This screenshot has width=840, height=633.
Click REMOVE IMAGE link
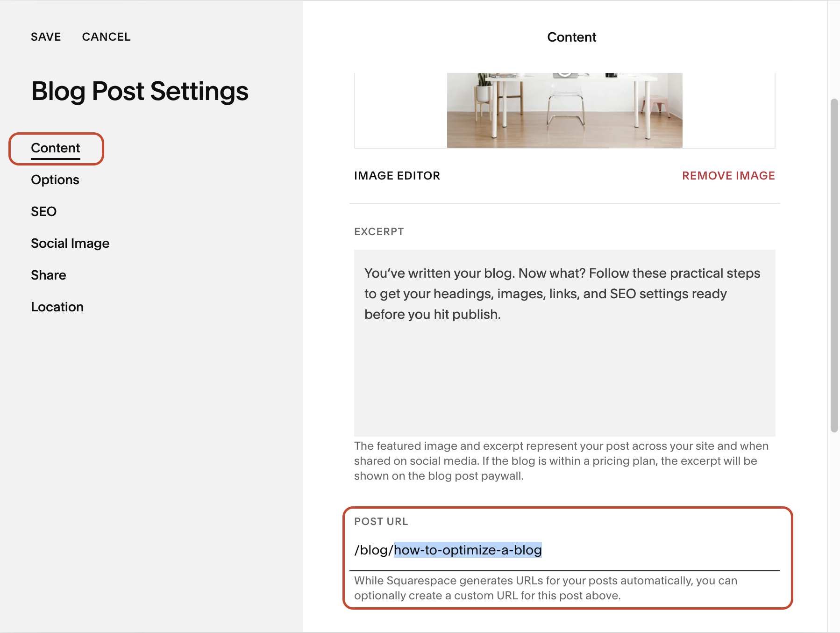click(728, 176)
